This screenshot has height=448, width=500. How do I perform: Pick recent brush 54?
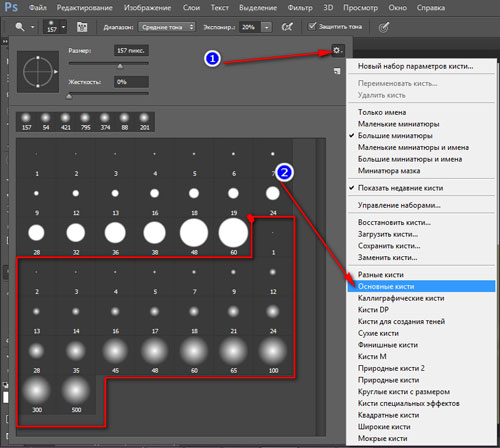pos(46,122)
